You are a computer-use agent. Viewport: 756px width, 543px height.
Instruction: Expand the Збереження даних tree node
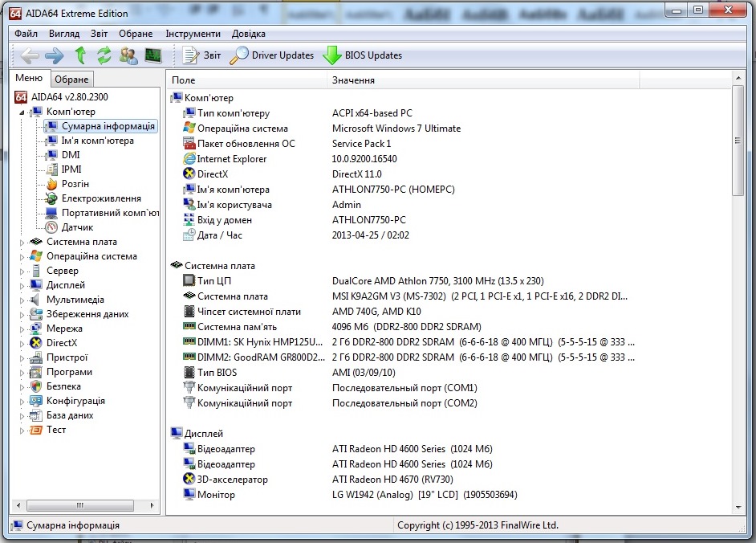[22, 315]
